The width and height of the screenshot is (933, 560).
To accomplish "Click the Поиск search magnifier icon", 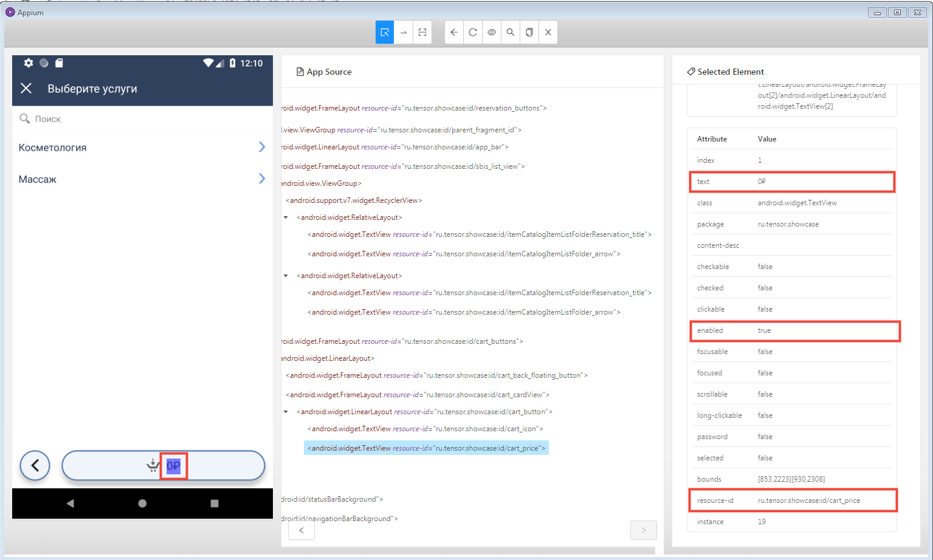I will coord(24,118).
